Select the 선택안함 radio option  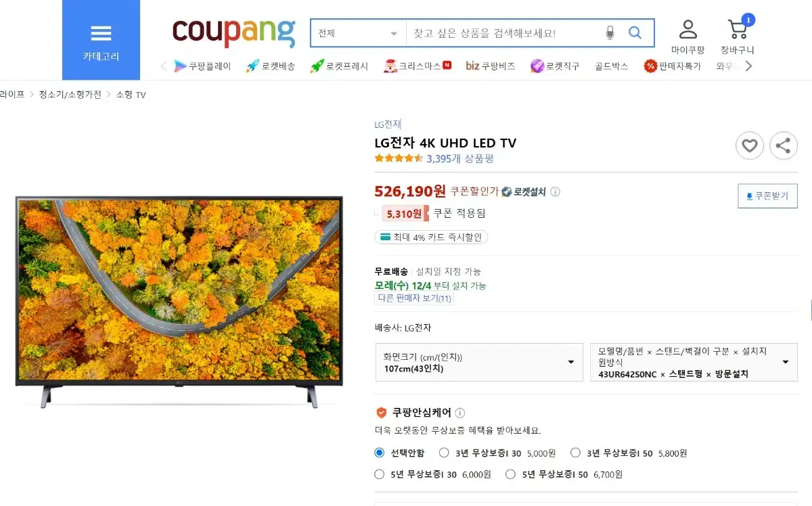[x=380, y=453]
